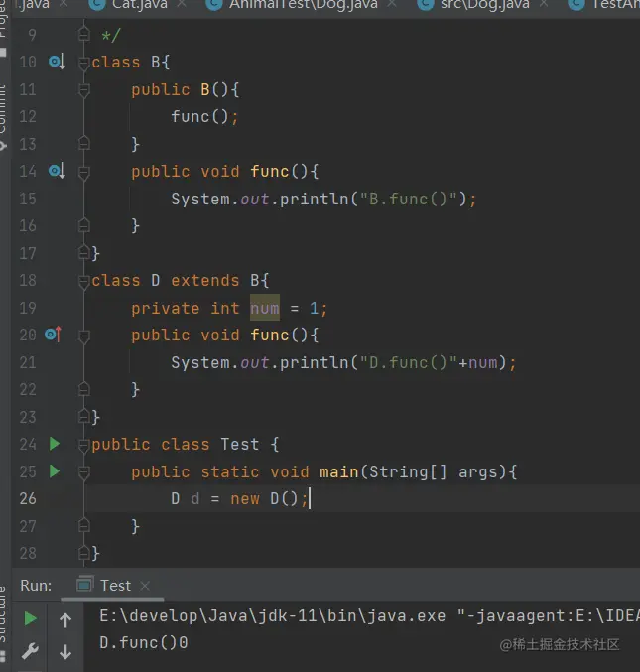The width and height of the screenshot is (640, 672).
Task: Click the fold end marker on line 22
Action: [x=84, y=389]
